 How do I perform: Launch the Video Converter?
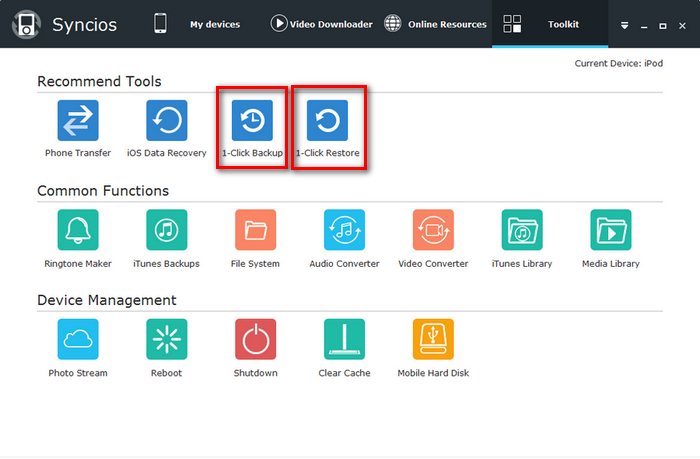tap(433, 230)
